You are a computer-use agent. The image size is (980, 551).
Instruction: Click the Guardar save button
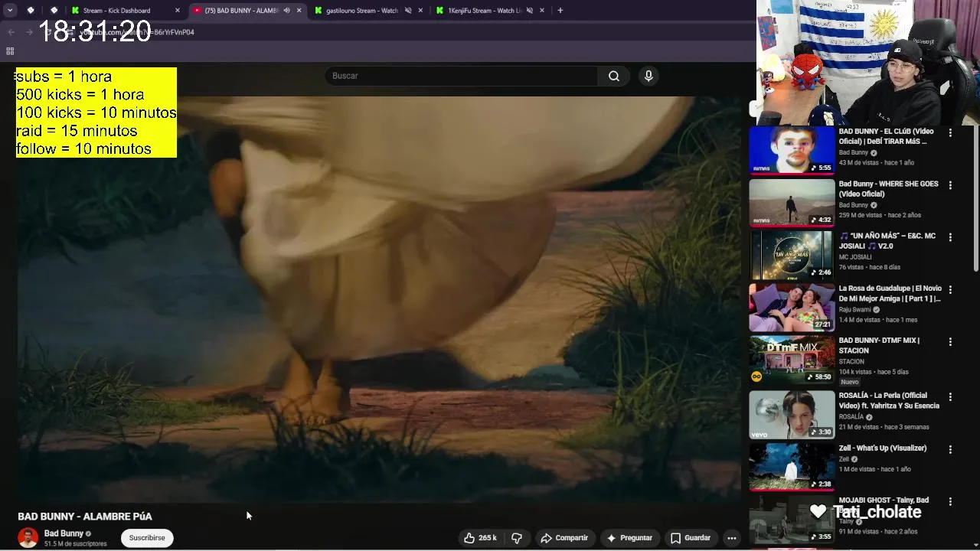(x=691, y=538)
